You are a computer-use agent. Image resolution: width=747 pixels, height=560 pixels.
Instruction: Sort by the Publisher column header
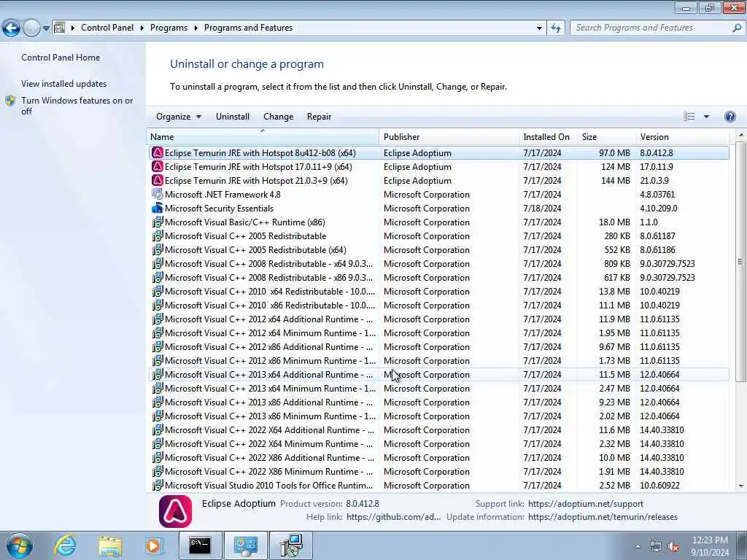449,136
